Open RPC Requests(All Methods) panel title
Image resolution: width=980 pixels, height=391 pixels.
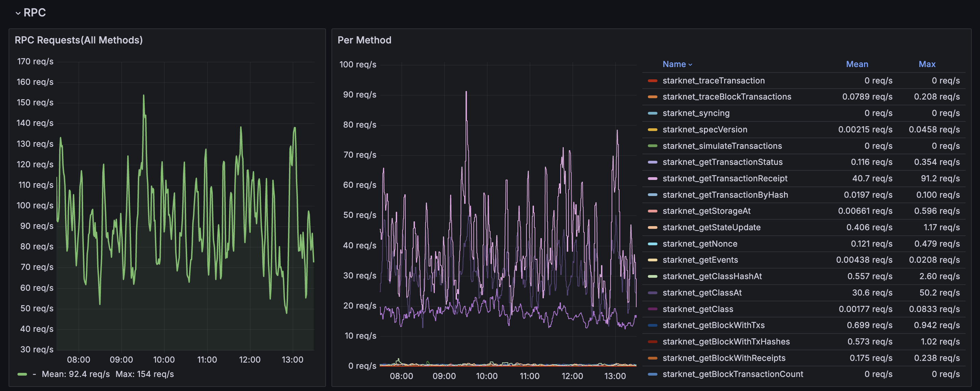point(79,40)
